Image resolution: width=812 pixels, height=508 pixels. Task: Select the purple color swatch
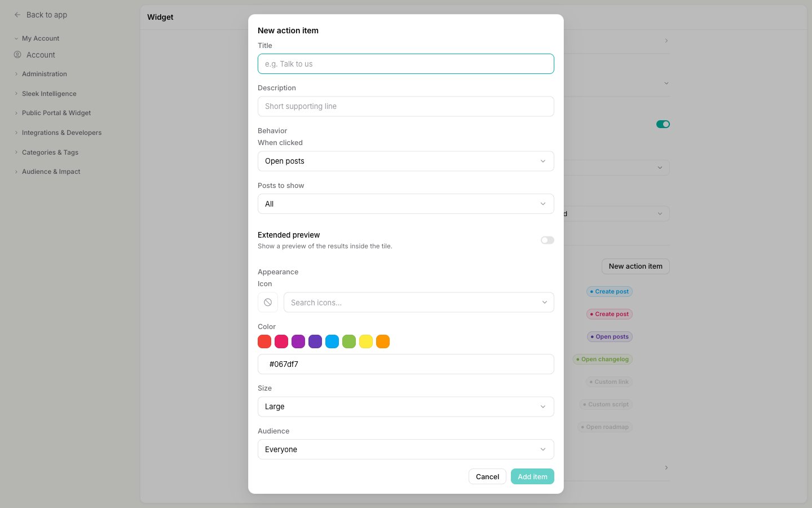(298, 341)
